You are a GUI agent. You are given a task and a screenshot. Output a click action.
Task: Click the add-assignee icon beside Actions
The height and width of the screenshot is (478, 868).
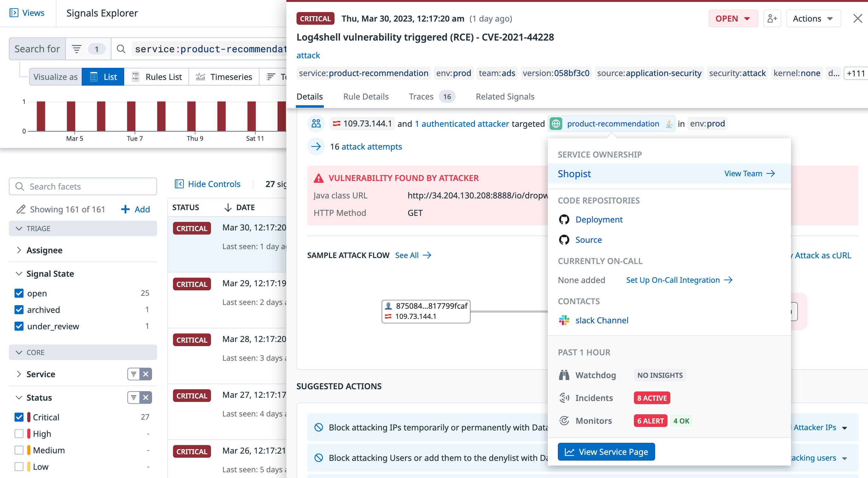tap(772, 18)
